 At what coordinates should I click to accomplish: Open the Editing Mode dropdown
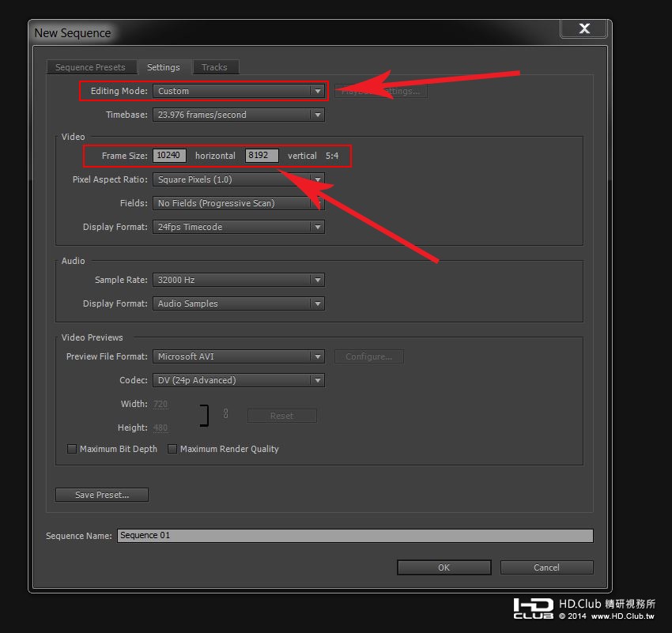pos(239,91)
